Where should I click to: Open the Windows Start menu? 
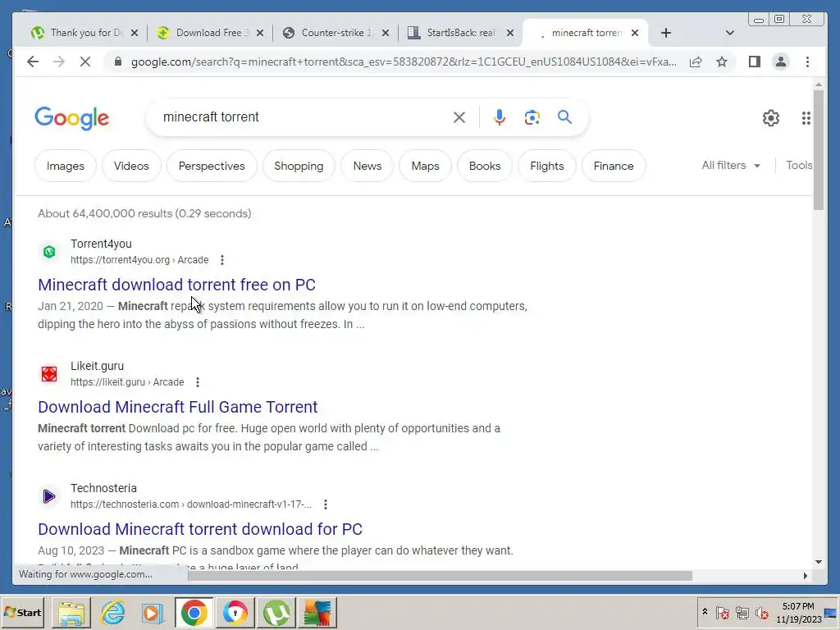click(22, 612)
